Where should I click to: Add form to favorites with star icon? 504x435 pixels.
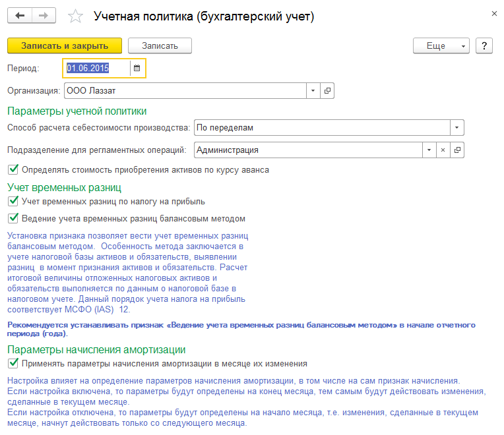(x=76, y=16)
